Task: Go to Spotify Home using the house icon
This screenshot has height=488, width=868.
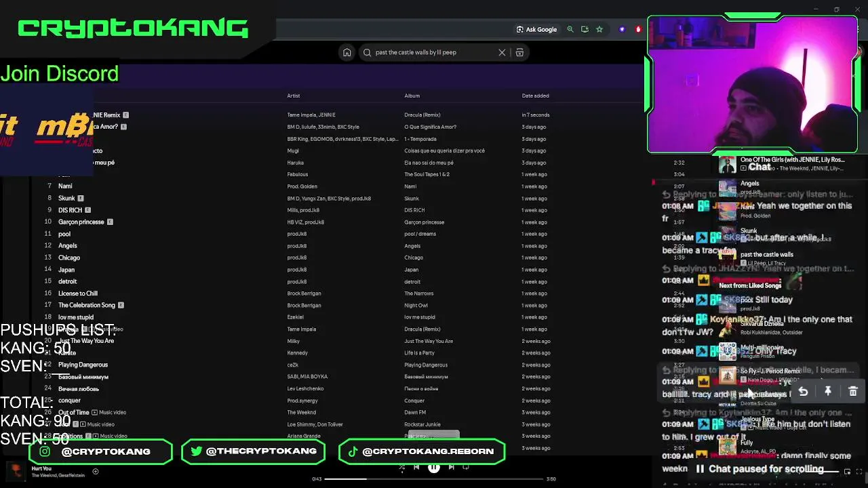Action: (347, 52)
